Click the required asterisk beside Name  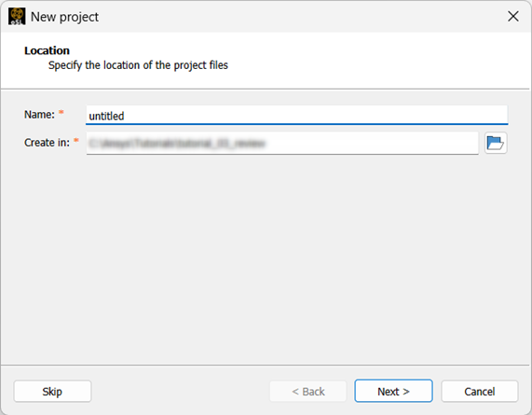click(x=61, y=112)
